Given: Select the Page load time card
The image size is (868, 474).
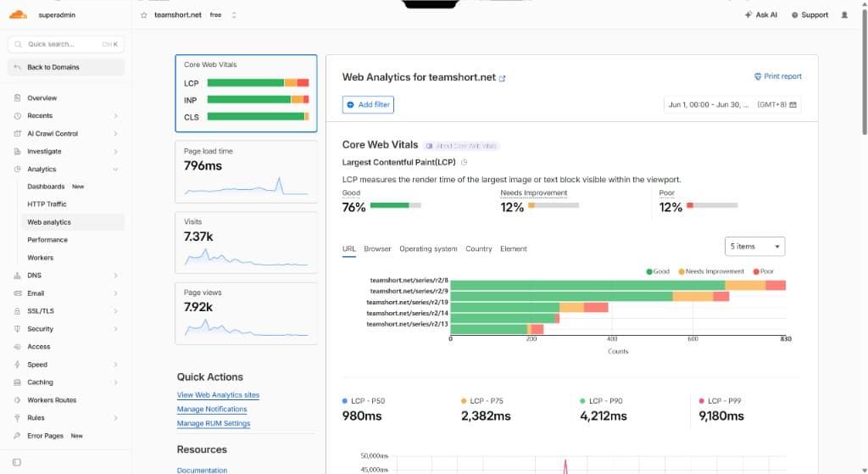Looking at the screenshot, I should pos(247,171).
